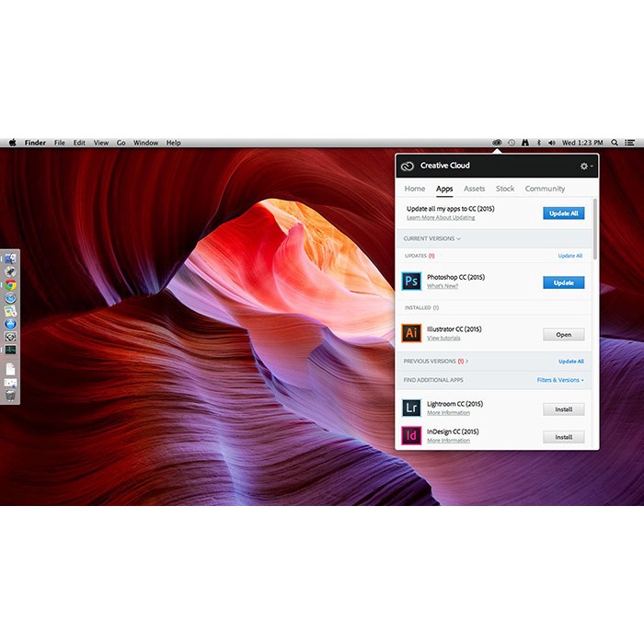Switch to the Stock tab
Viewport: 644px width, 644px height.
505,189
